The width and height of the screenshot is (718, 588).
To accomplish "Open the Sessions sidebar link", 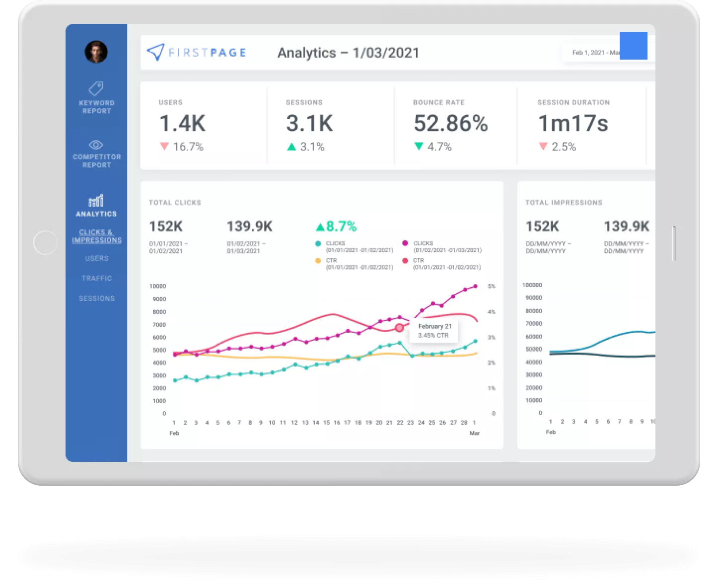I will (96, 298).
